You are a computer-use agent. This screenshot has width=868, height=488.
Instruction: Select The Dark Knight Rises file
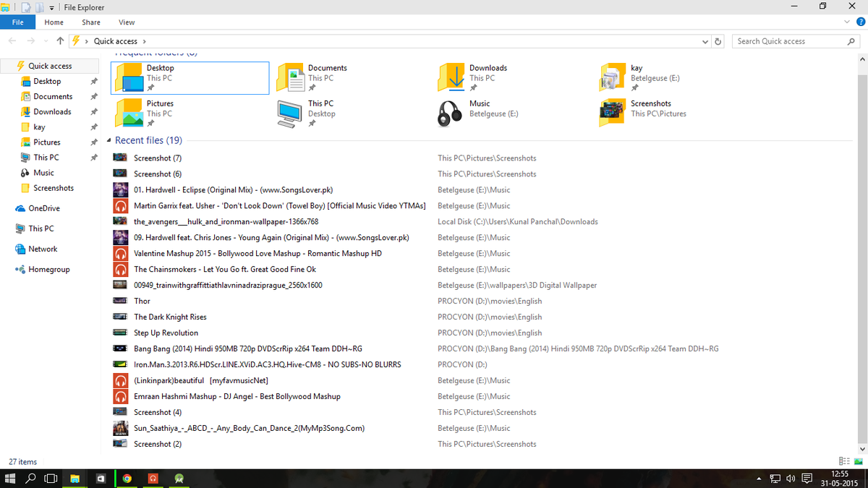170,317
